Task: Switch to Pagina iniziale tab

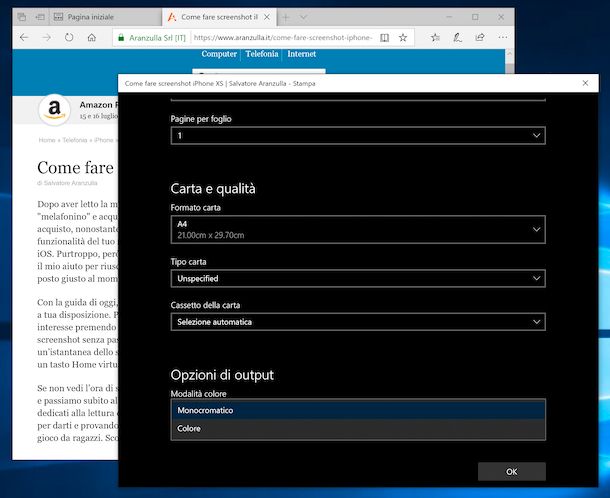Action: [x=98, y=17]
